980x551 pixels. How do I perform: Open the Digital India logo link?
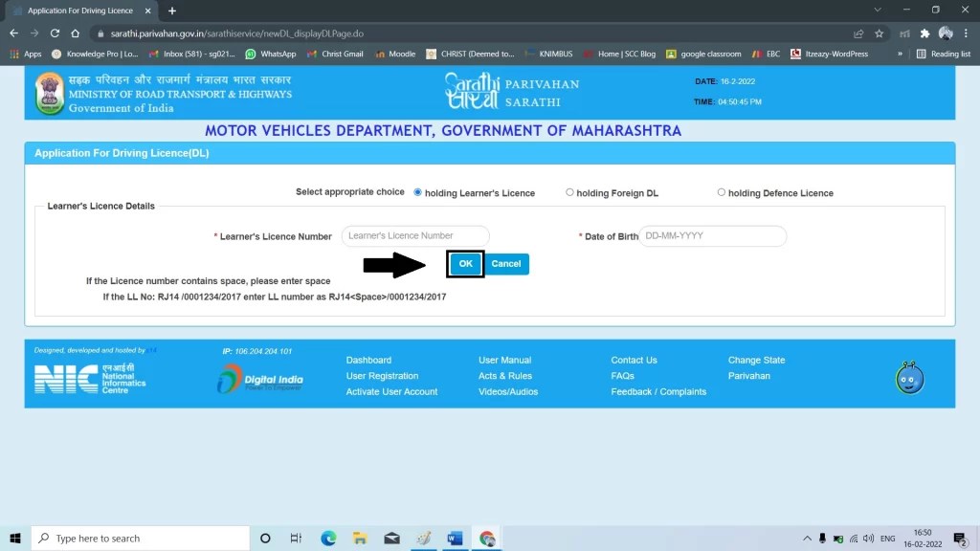pyautogui.click(x=260, y=378)
